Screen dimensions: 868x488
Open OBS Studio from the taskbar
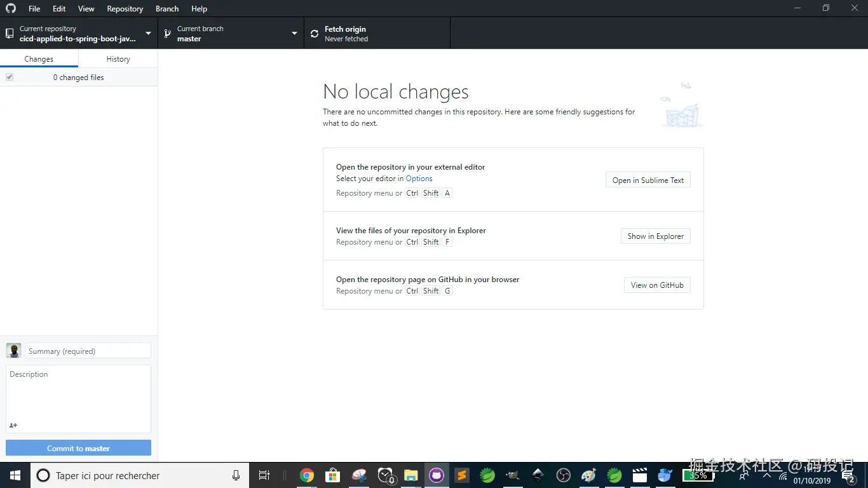[x=564, y=475]
